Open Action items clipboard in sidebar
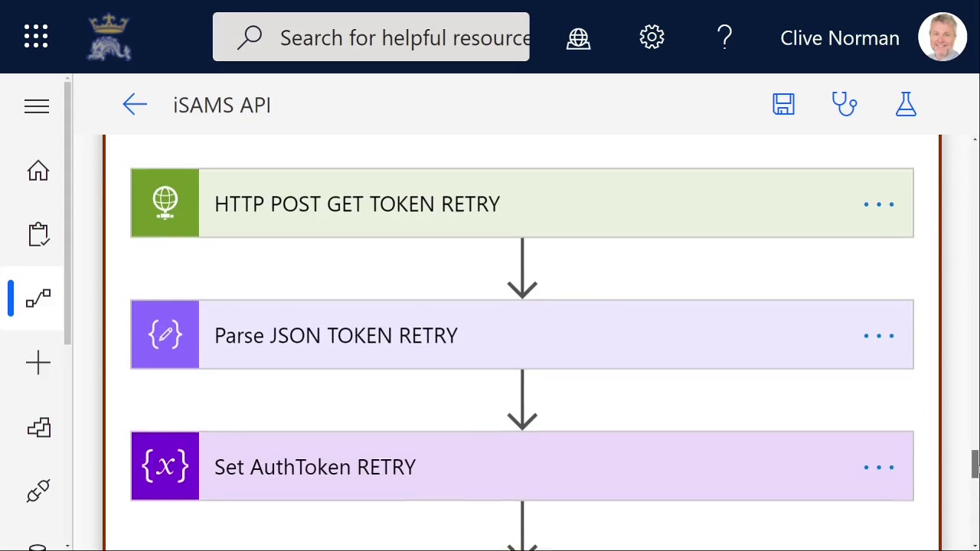The height and width of the screenshot is (551, 980). click(x=38, y=234)
